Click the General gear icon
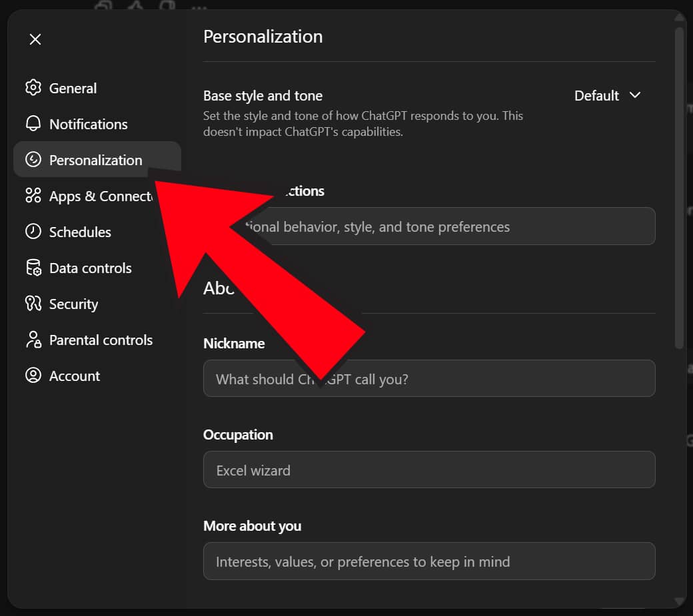The image size is (693, 616). click(x=33, y=88)
